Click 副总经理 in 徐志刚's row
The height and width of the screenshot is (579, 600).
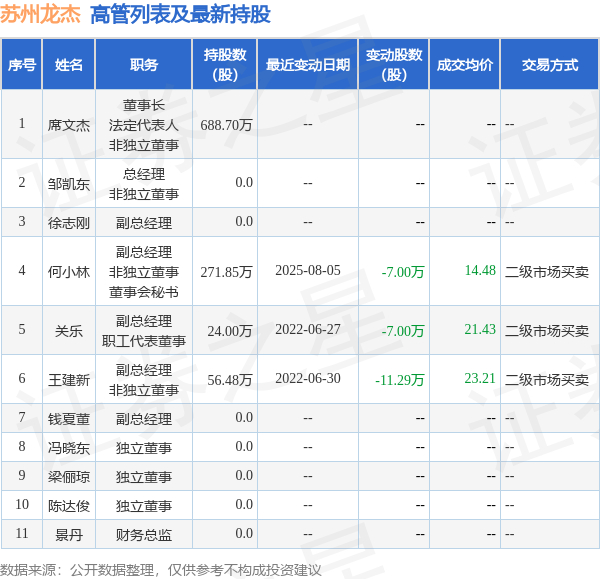click(144, 223)
